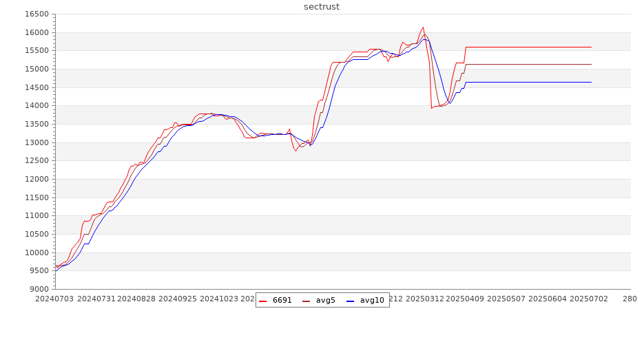Click the blue line marker beside avg10
Screen dimensions: 644x344
(351, 300)
